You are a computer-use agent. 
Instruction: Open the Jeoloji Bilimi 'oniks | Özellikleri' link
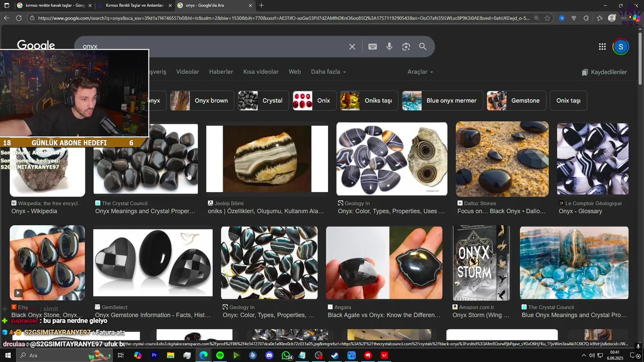tap(266, 211)
